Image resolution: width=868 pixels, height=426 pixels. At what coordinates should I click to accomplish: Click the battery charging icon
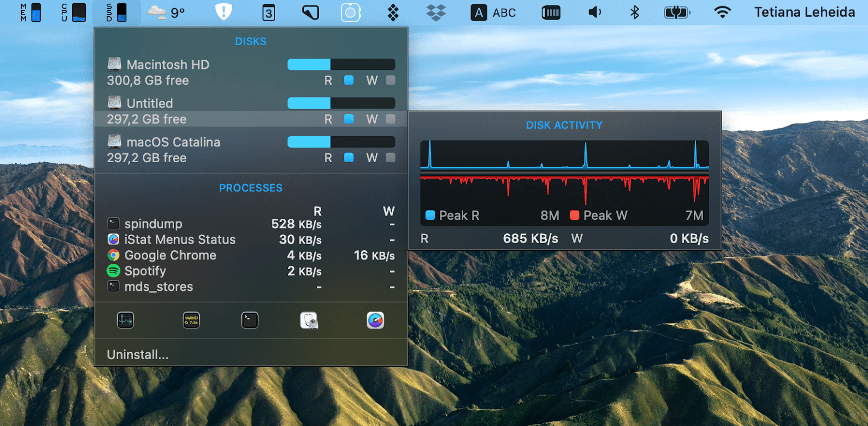pyautogui.click(x=677, y=12)
